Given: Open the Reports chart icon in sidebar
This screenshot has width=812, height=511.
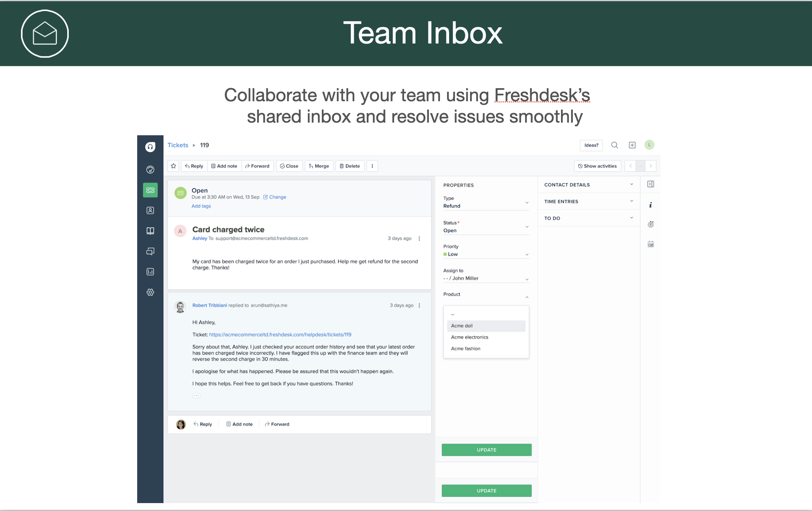Looking at the screenshot, I should click(150, 272).
